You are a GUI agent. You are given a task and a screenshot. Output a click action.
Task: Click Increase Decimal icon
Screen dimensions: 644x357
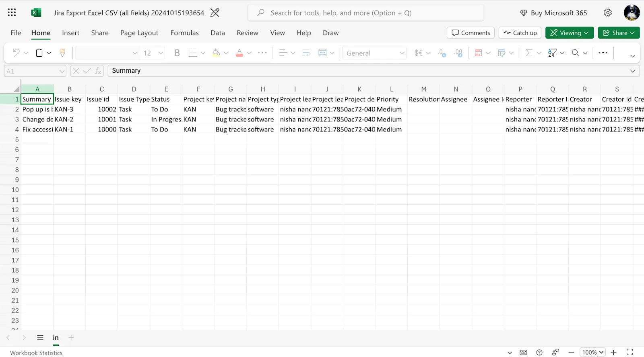click(458, 53)
